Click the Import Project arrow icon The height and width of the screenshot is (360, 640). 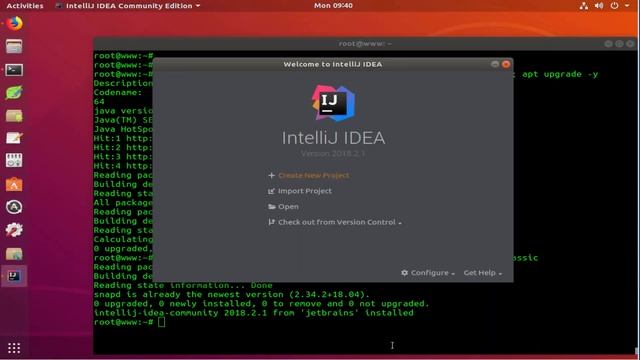(271, 191)
